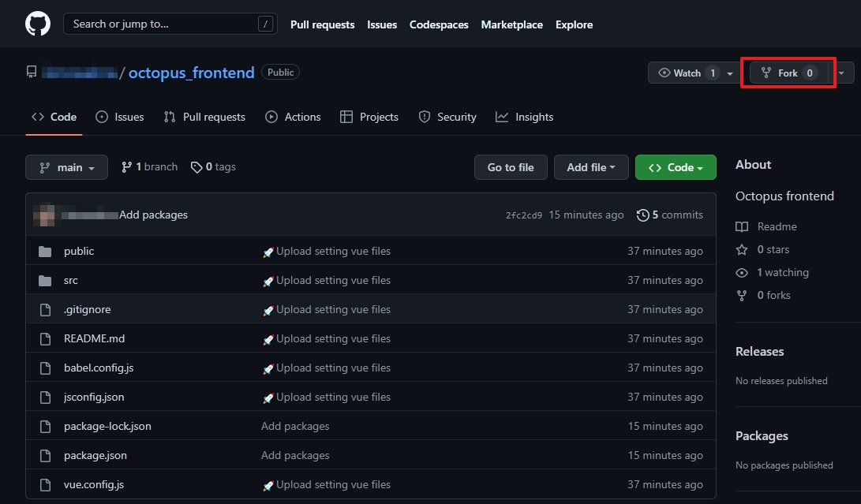The height and width of the screenshot is (504, 861).
Task: Focus the Search or jump to field
Action: coord(170,24)
